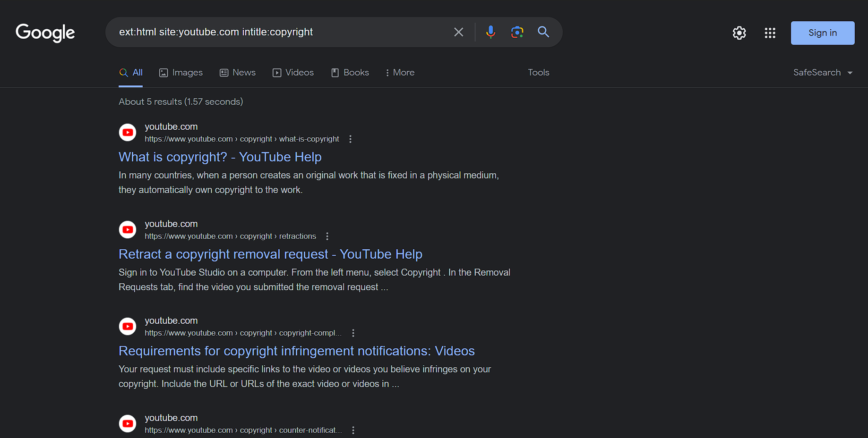This screenshot has width=868, height=438.
Task: Open 'Retract a copyright removal request' link
Action: tap(270, 254)
